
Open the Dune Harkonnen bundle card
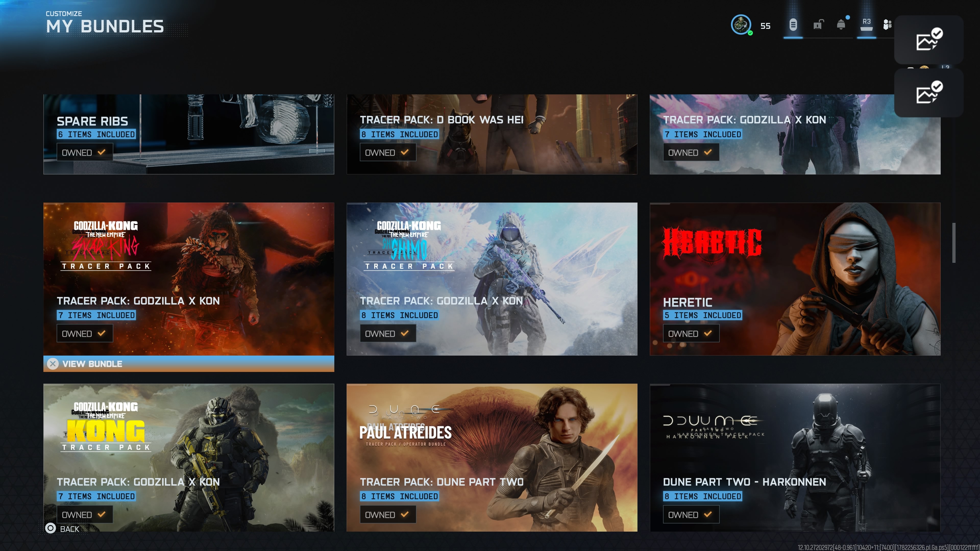(x=795, y=457)
